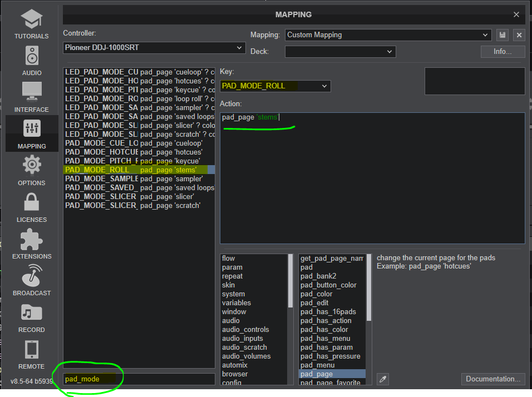Pick 'pad_menu' in the verbs list
The height and width of the screenshot is (397, 532).
click(x=332, y=365)
